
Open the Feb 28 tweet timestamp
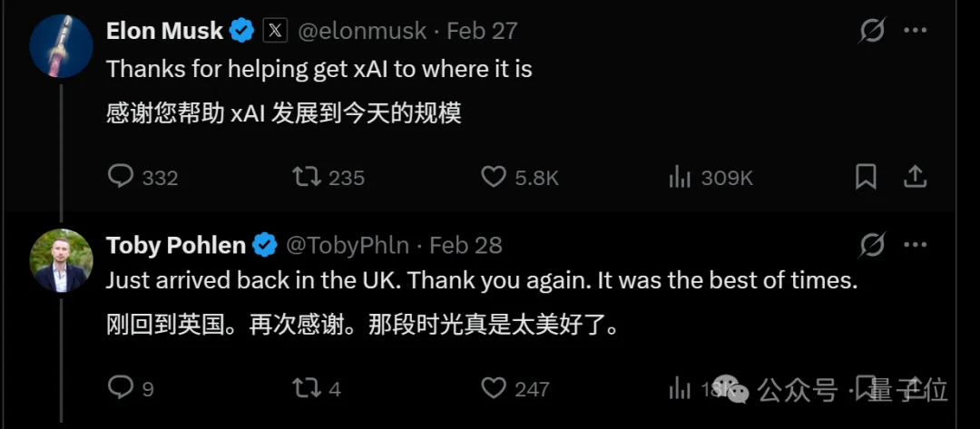click(x=465, y=245)
